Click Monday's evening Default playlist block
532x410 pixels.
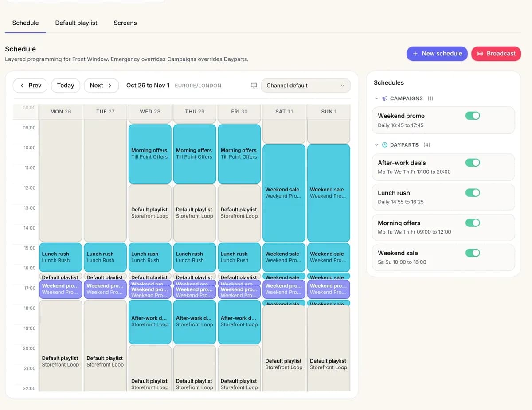tap(61, 346)
